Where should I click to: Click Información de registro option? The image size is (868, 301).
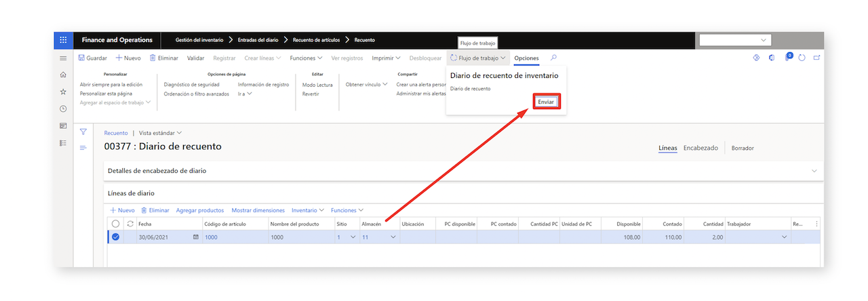(263, 85)
